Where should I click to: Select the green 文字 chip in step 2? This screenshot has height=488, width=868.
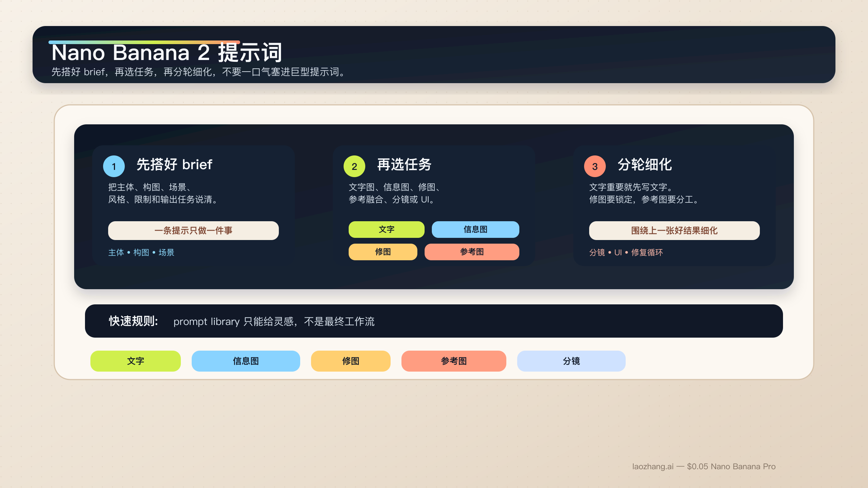[386, 230]
